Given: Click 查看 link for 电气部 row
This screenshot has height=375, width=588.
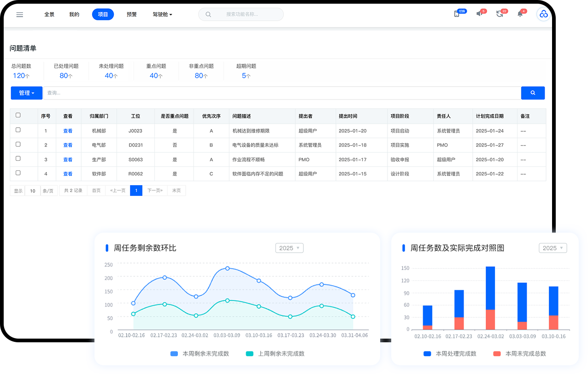Looking at the screenshot, I should pos(68,145).
